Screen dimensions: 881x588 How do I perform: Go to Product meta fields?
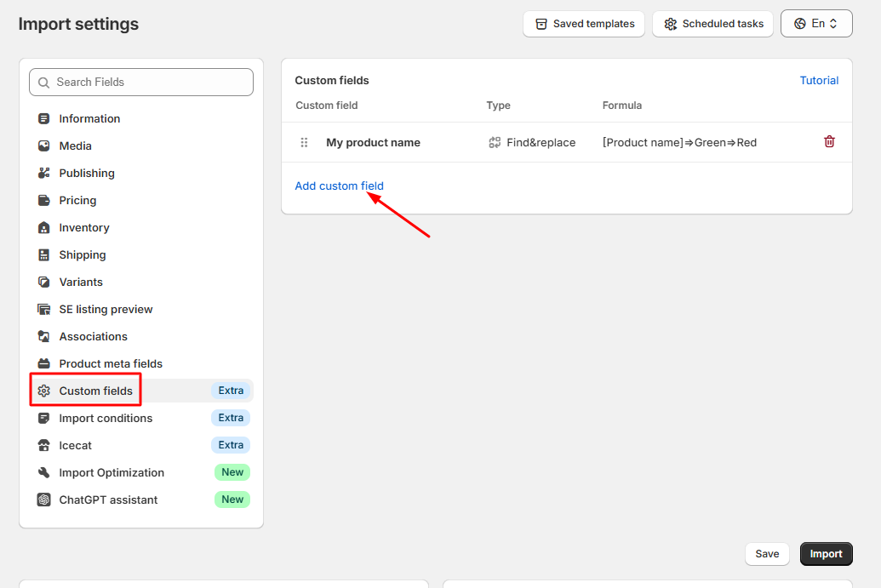point(141,364)
